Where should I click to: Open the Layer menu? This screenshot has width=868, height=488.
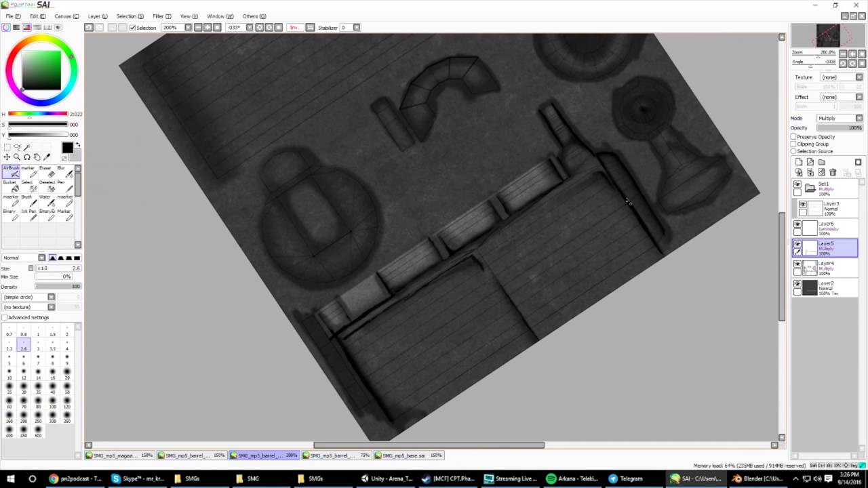point(98,16)
